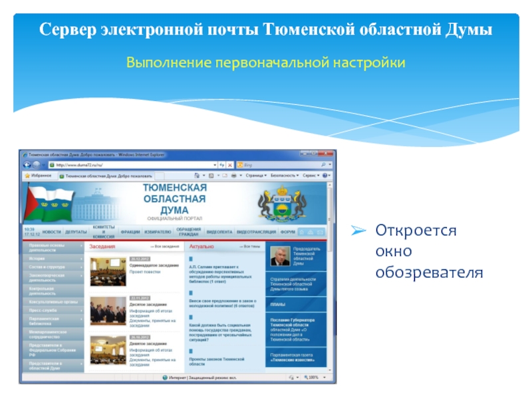Open the Проект повестки link
532x399 pixels.
pyautogui.click(x=145, y=272)
